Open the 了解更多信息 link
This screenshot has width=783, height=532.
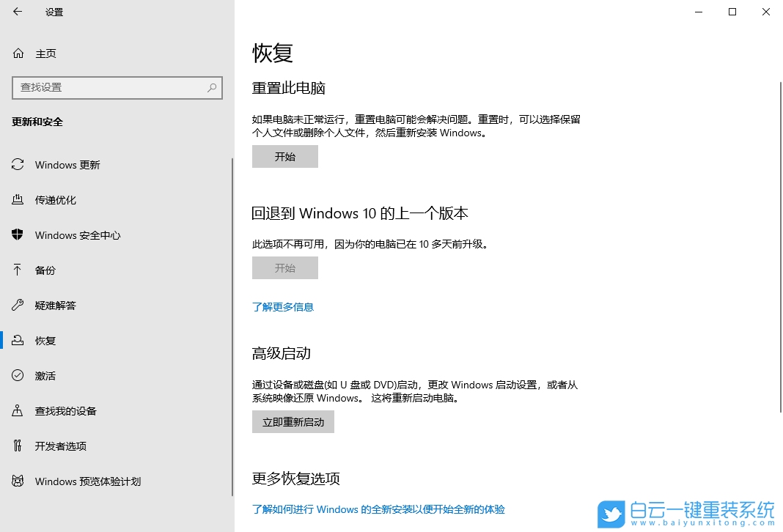282,306
